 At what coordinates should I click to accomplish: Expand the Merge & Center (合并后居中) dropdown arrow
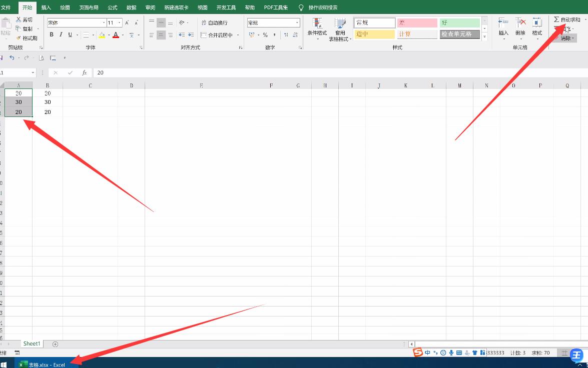238,35
